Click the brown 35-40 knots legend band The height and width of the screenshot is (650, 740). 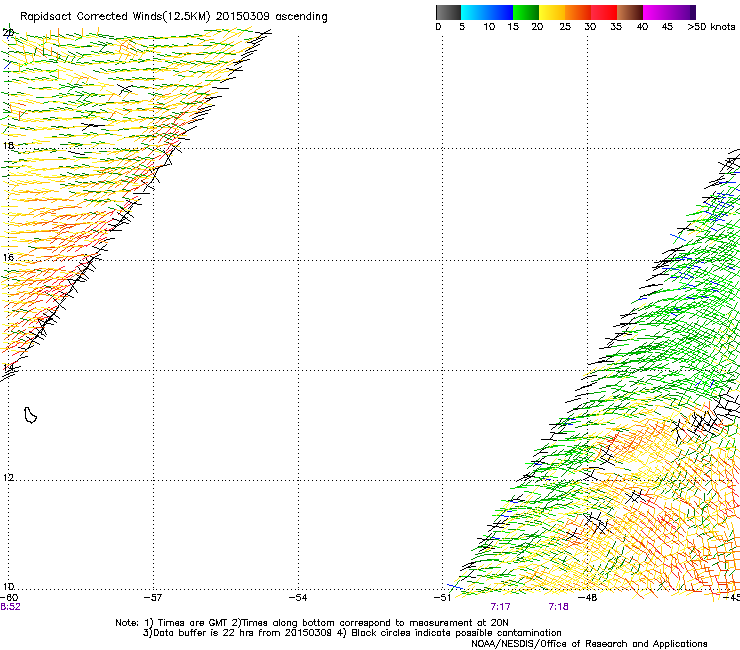click(630, 12)
